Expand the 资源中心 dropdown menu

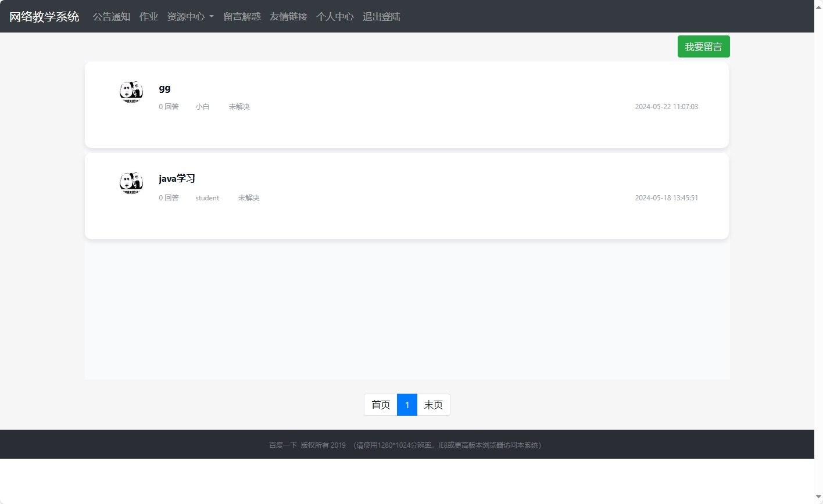(x=191, y=16)
